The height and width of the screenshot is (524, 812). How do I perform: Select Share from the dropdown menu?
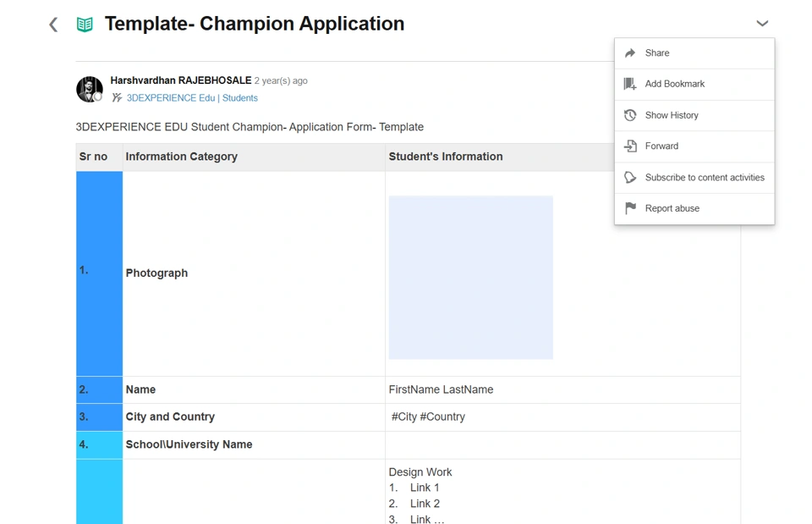pos(657,53)
